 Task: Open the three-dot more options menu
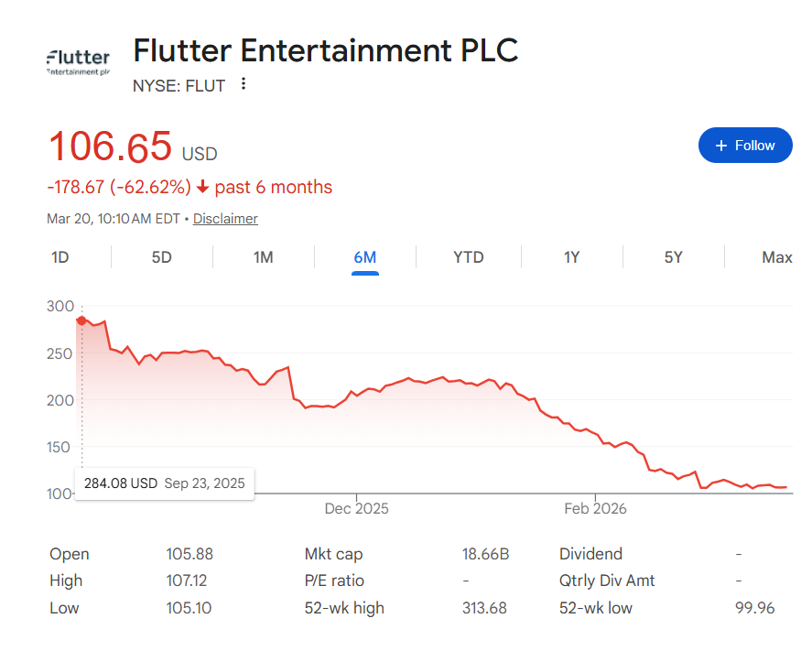244,84
